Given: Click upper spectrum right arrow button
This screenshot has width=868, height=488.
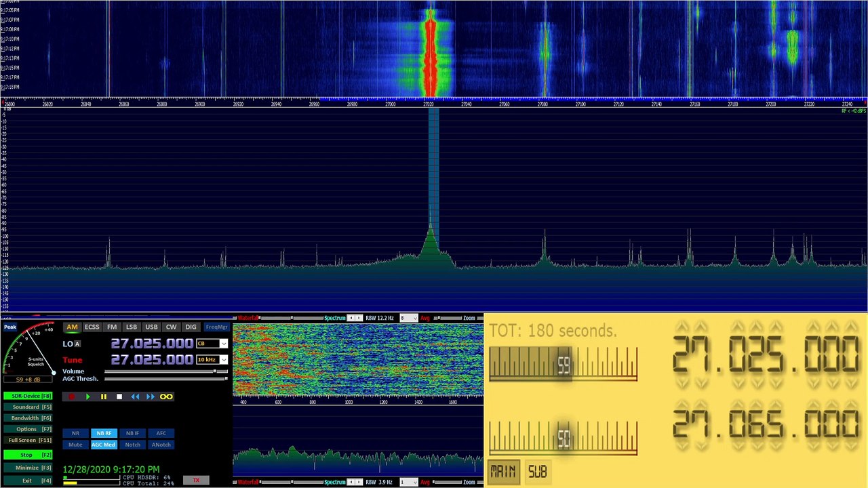Looking at the screenshot, I should point(359,318).
